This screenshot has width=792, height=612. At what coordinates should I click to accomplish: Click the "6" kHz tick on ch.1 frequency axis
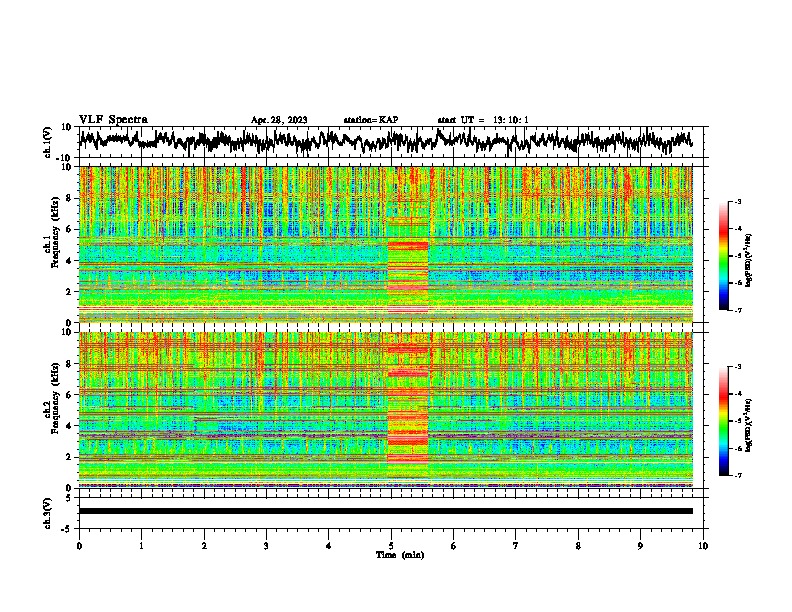click(70, 229)
